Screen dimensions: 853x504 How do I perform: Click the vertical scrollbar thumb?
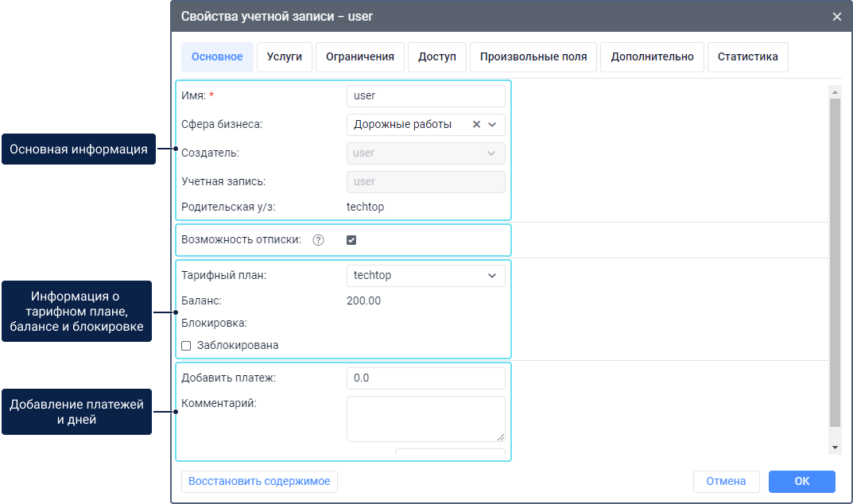[835, 262]
